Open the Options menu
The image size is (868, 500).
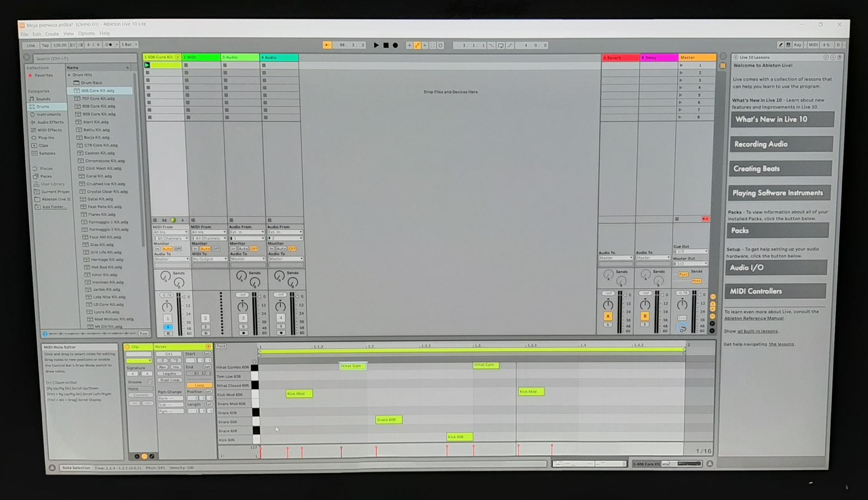click(86, 33)
